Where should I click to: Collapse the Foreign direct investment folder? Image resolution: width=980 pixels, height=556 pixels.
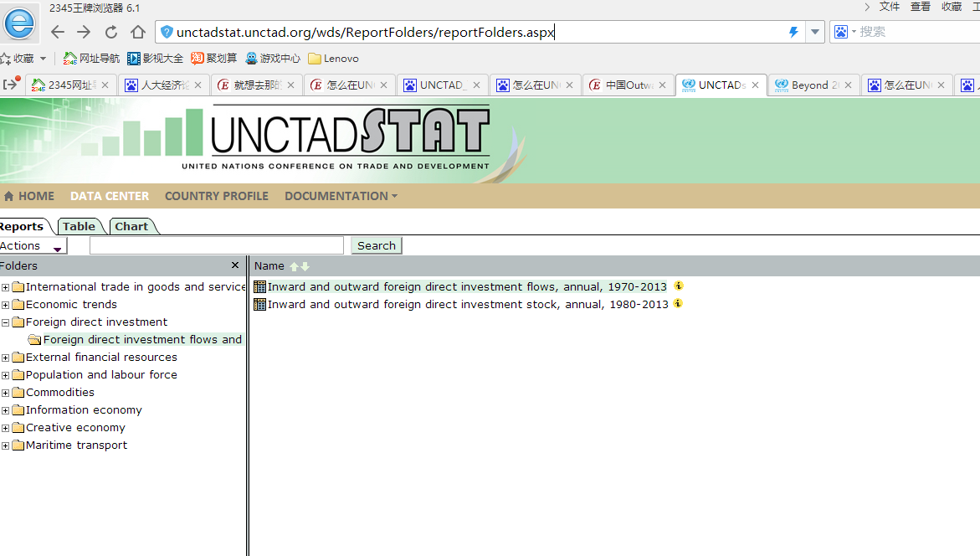tap(5, 322)
